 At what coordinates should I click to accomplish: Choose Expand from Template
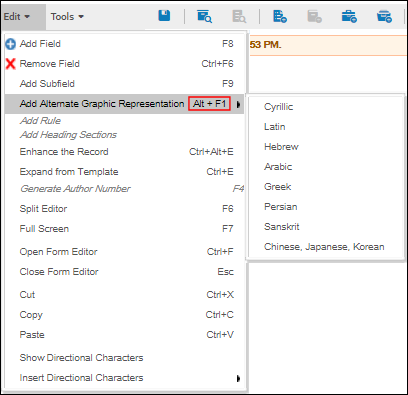(x=125, y=172)
